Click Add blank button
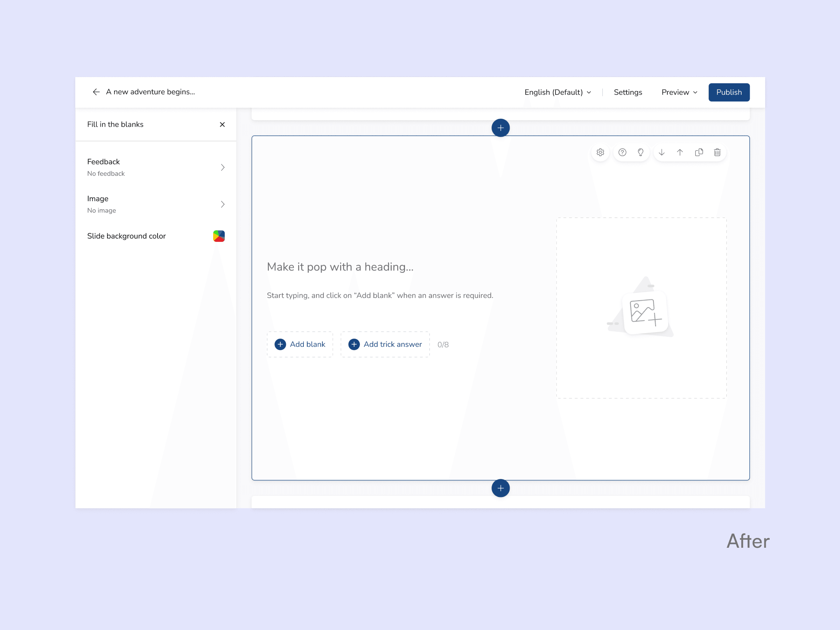Image resolution: width=840 pixels, height=630 pixels. click(x=300, y=344)
